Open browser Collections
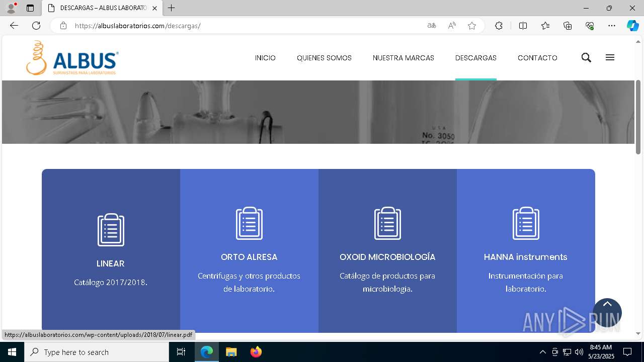Screen dimensions: 644x362 568,26
